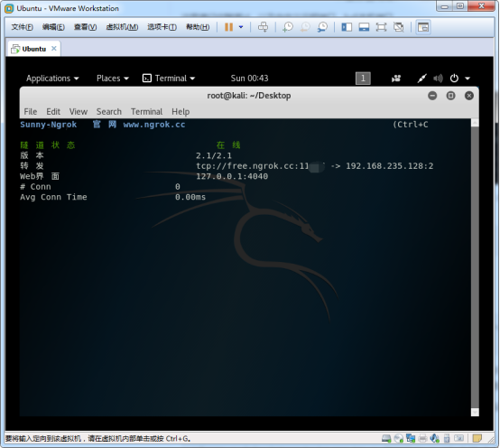This screenshot has height=448, width=500.
Task: Take a snapshot of the virtual machine
Action: 288,27
